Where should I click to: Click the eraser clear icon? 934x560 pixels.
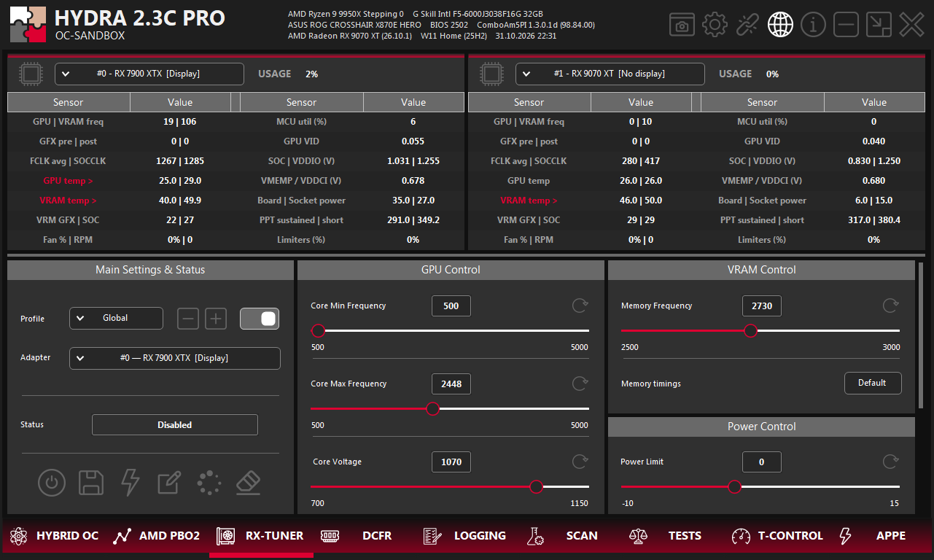(248, 482)
